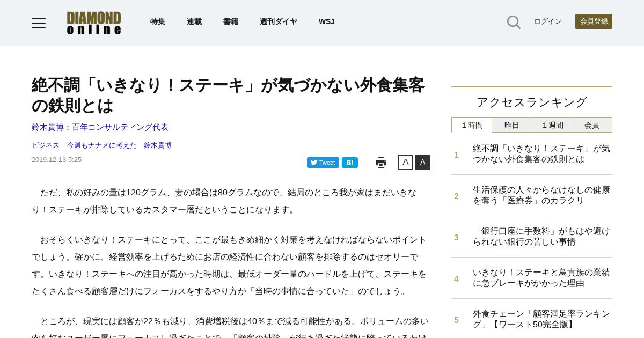Click the publish date 2019.12.13 5:25

(56, 160)
